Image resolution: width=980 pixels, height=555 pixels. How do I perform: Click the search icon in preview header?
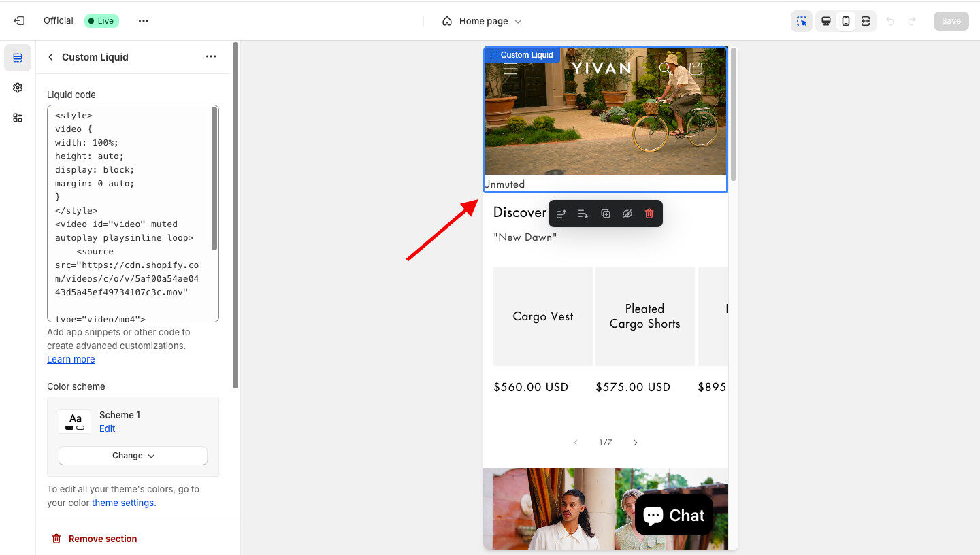[665, 68]
